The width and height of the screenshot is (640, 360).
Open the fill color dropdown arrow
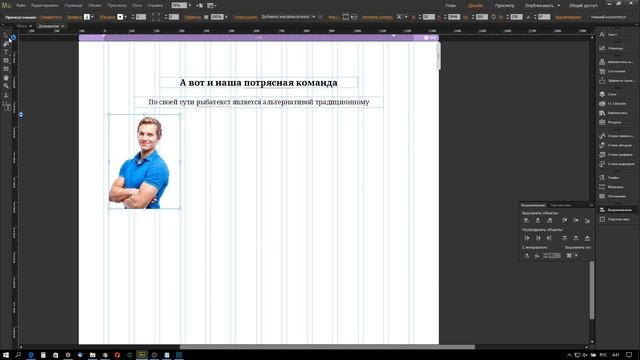93,17
